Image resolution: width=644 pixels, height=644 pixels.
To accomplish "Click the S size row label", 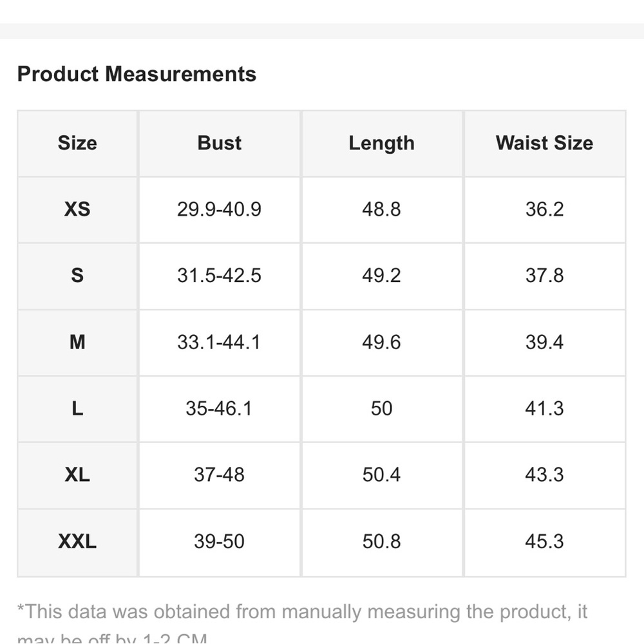I will tap(77, 276).
